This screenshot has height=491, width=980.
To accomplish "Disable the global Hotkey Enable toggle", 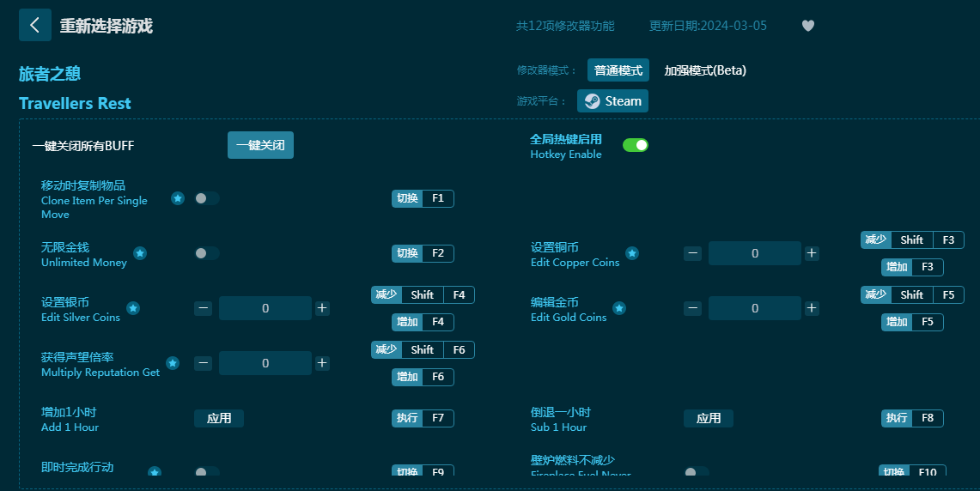I will [635, 145].
